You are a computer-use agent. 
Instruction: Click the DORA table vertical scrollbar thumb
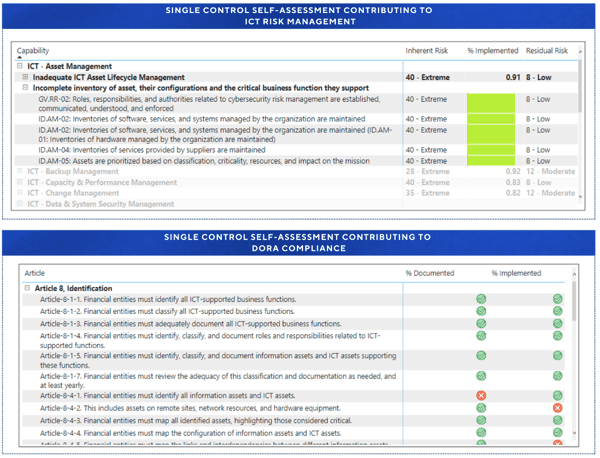click(x=574, y=301)
